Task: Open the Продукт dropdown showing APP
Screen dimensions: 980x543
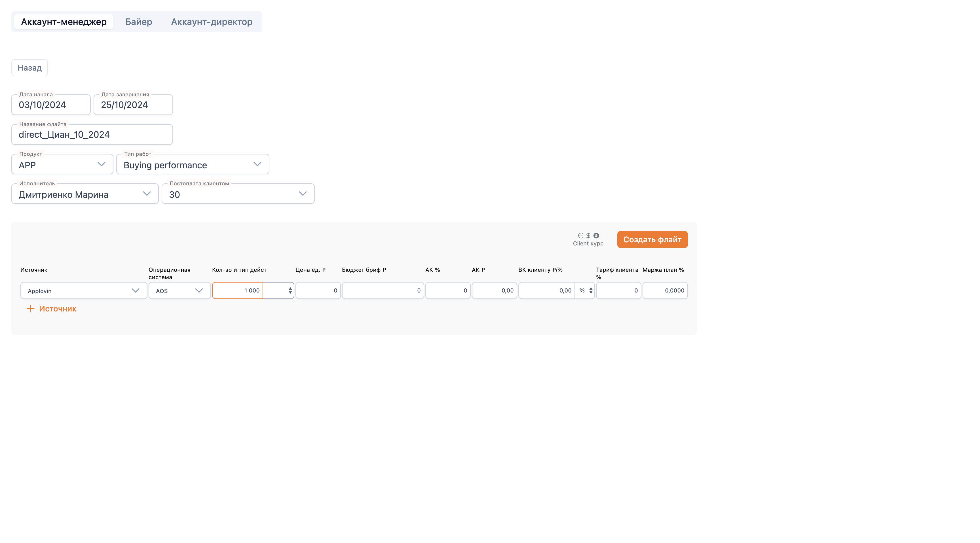Action: pos(62,164)
